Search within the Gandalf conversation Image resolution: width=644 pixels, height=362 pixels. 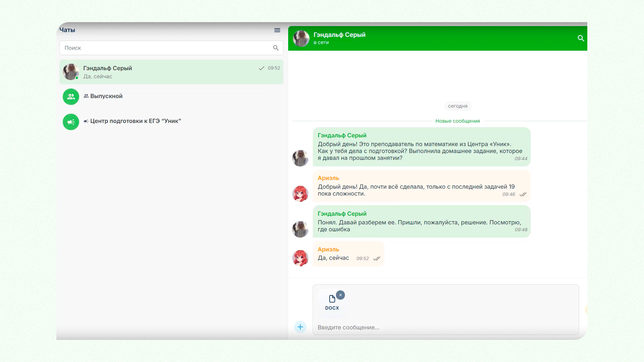(581, 38)
